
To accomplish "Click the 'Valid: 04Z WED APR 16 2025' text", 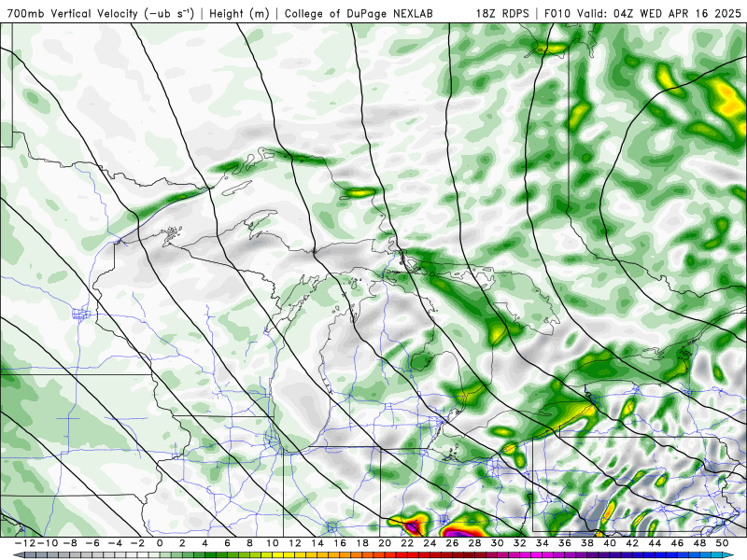I will click(659, 13).
